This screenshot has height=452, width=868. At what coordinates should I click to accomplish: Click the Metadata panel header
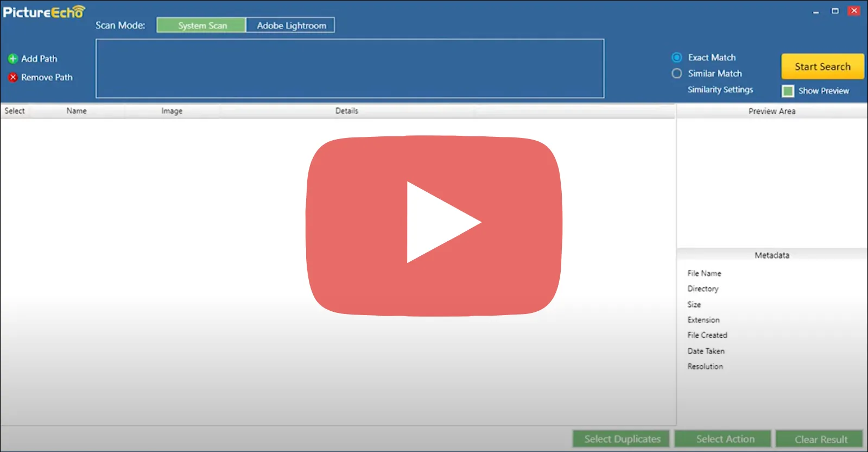(x=772, y=255)
